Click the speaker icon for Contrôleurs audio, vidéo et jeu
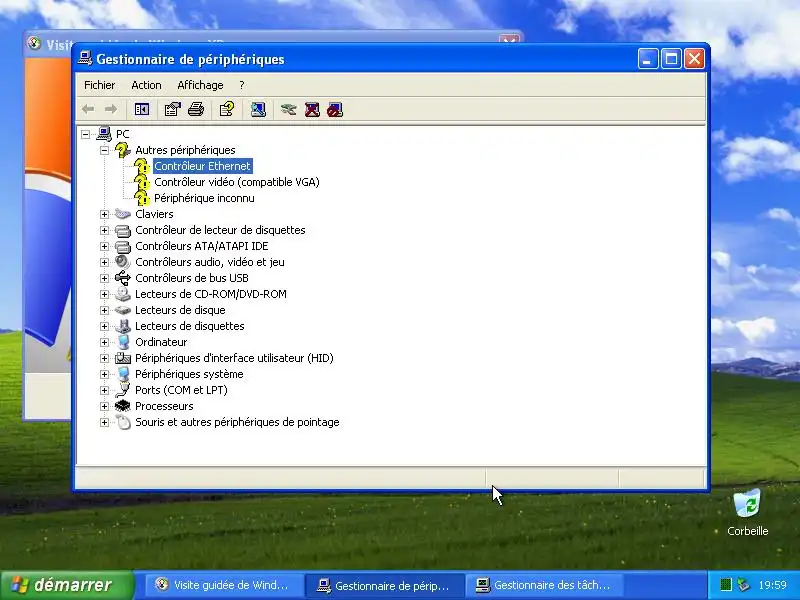800x600 pixels. pyautogui.click(x=123, y=262)
